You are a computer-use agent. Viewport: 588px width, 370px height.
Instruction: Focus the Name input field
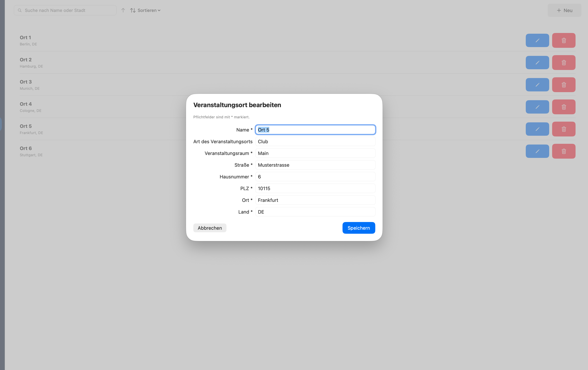[x=315, y=130]
